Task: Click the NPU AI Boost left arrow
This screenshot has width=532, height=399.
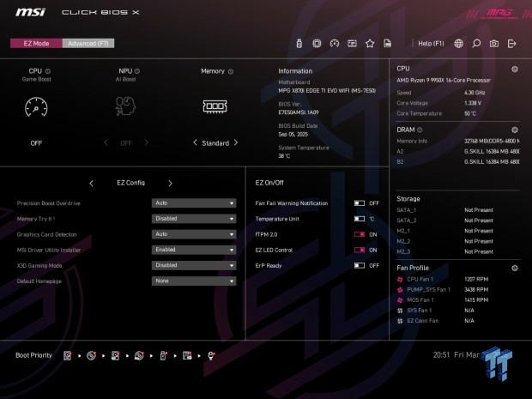Action: coord(106,142)
